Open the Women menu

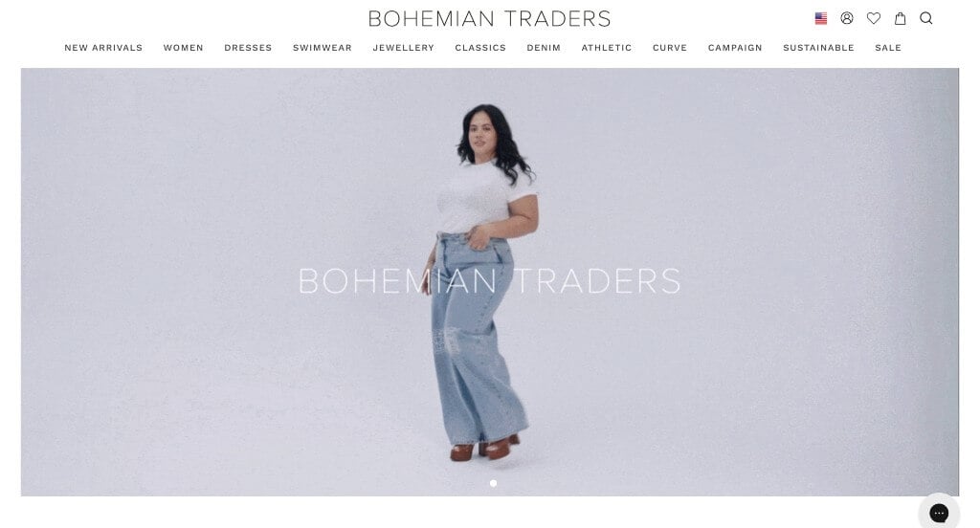[x=184, y=48]
